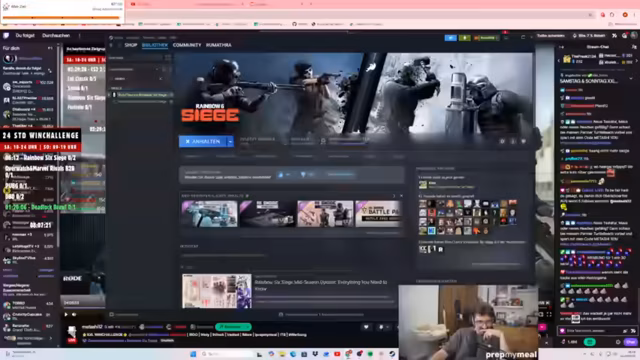This screenshot has width=640, height=360.
Task: Click the Windows Start button
Action: pyautogui.click(x=193, y=354)
